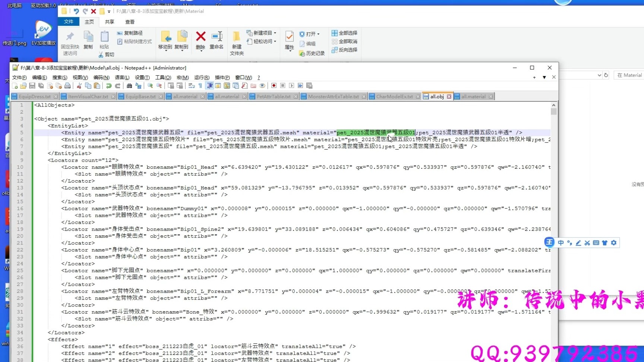The height and width of the screenshot is (362, 644).
Task: Click the IME settings gear icon
Action: point(614,243)
